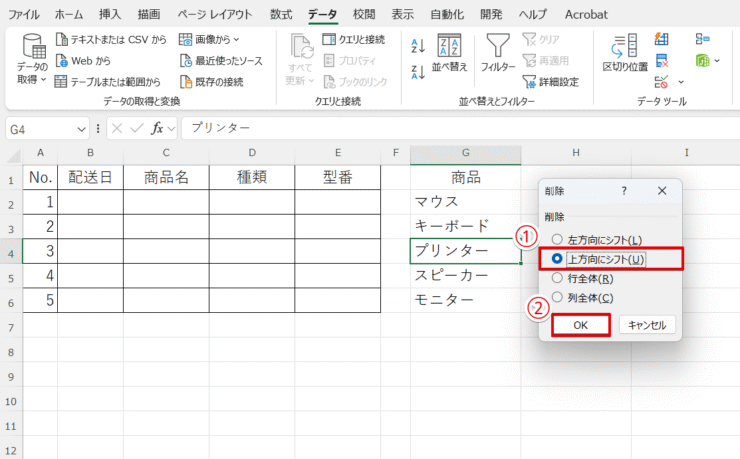The height and width of the screenshot is (459, 740).
Task: Expand the すべて更新 dropdown arrow
Action: (x=311, y=81)
